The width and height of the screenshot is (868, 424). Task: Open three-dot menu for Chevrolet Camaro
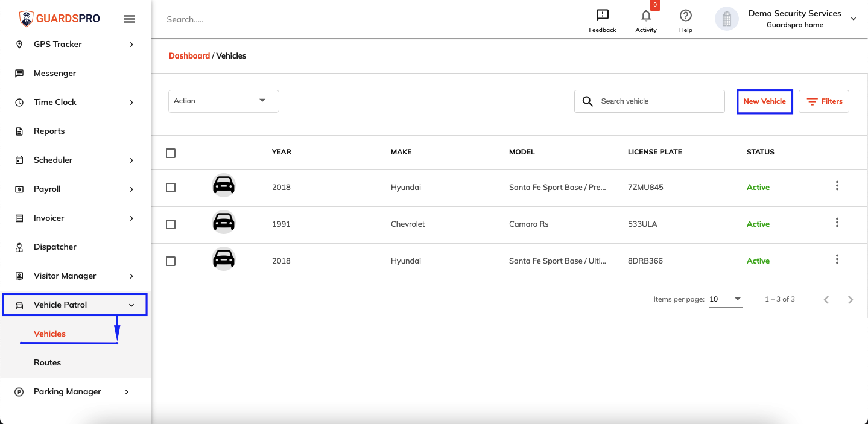click(837, 223)
